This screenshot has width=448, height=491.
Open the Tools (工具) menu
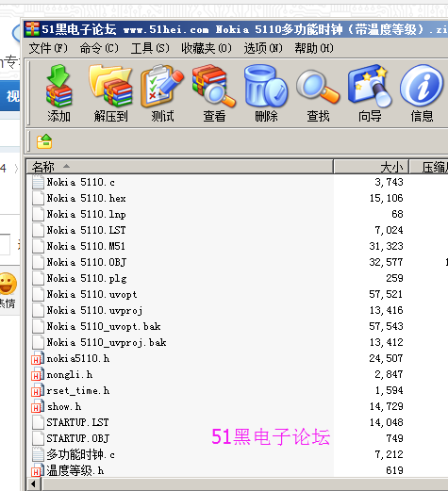[150, 48]
